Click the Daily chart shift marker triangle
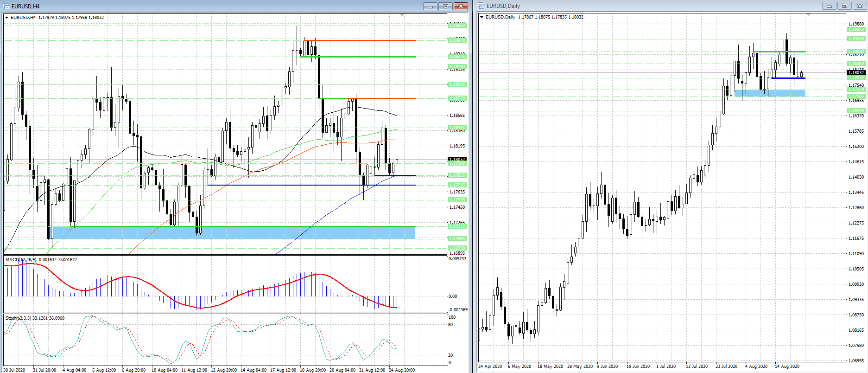 tap(808, 15)
